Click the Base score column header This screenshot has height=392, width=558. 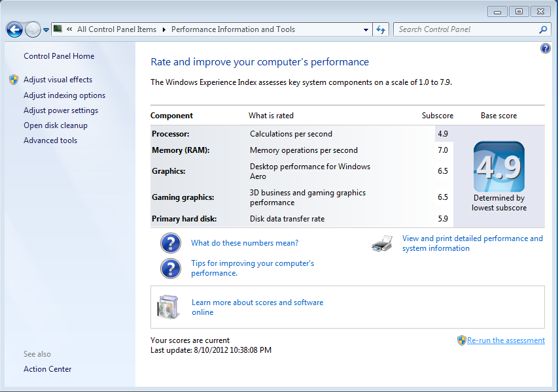pyautogui.click(x=499, y=116)
